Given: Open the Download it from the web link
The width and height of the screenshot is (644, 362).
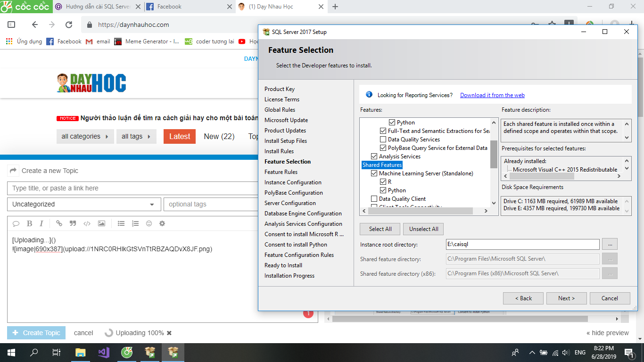Looking at the screenshot, I should 492,95.
